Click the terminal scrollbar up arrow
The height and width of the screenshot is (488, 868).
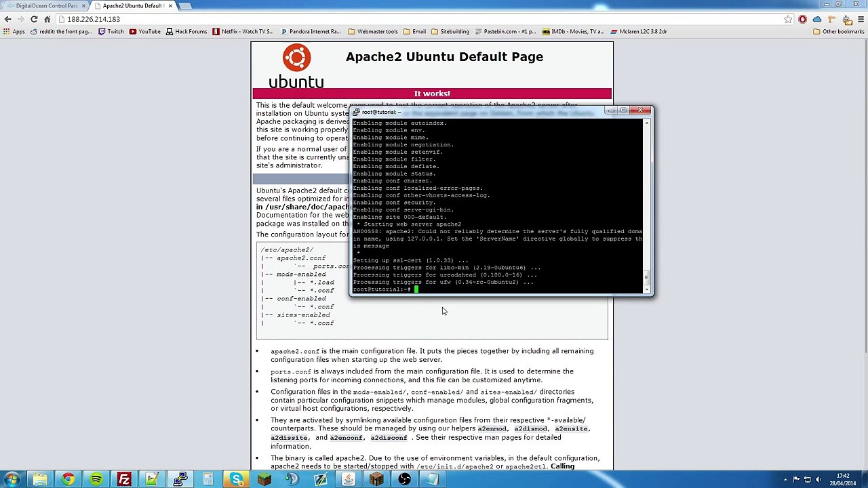click(x=646, y=122)
